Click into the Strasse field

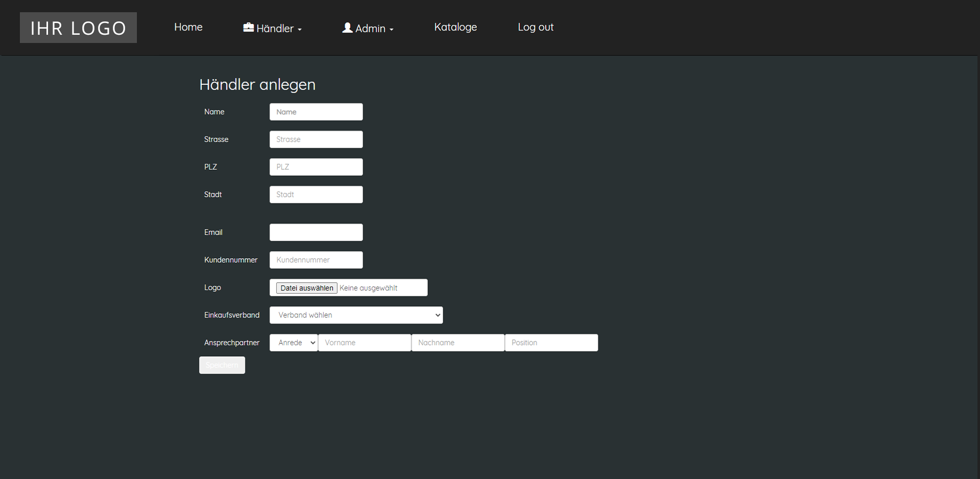coord(316,140)
